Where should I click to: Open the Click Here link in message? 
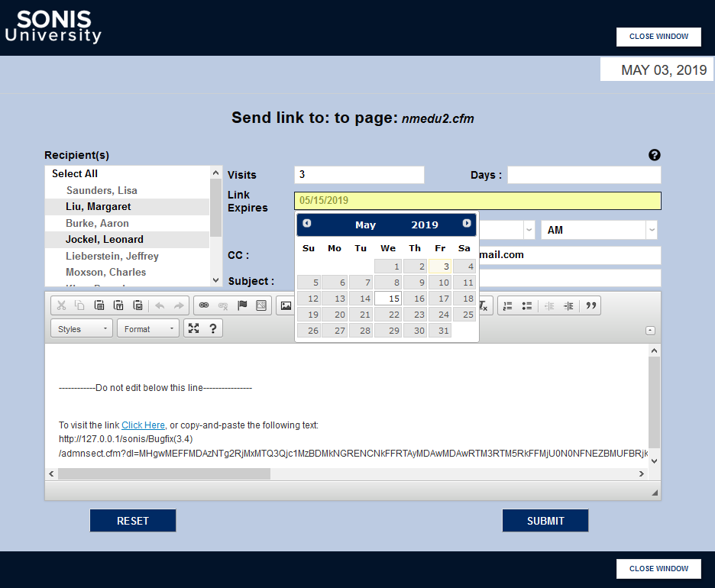tap(143, 425)
